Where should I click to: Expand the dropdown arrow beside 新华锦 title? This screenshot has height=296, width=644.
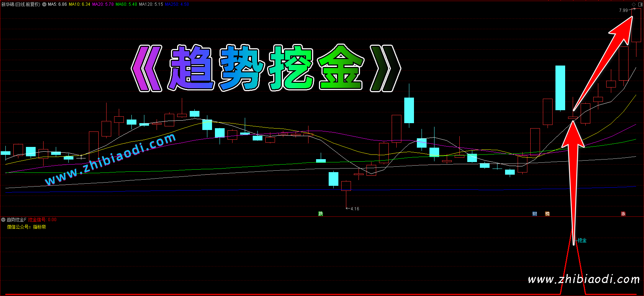44,4
